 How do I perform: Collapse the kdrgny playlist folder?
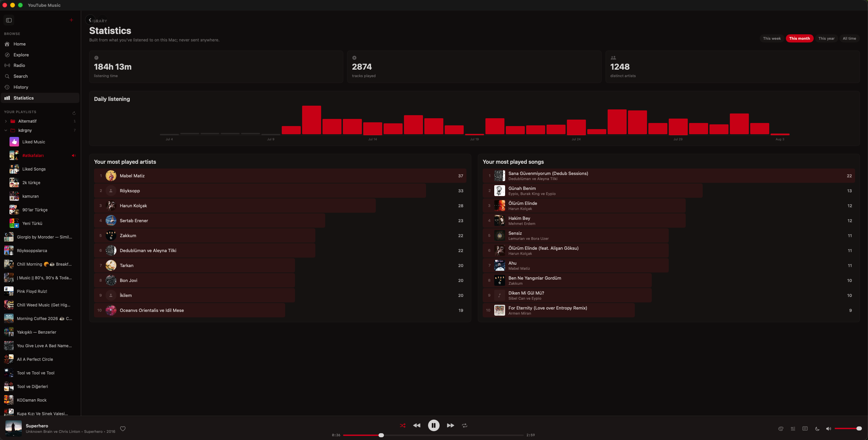point(6,130)
